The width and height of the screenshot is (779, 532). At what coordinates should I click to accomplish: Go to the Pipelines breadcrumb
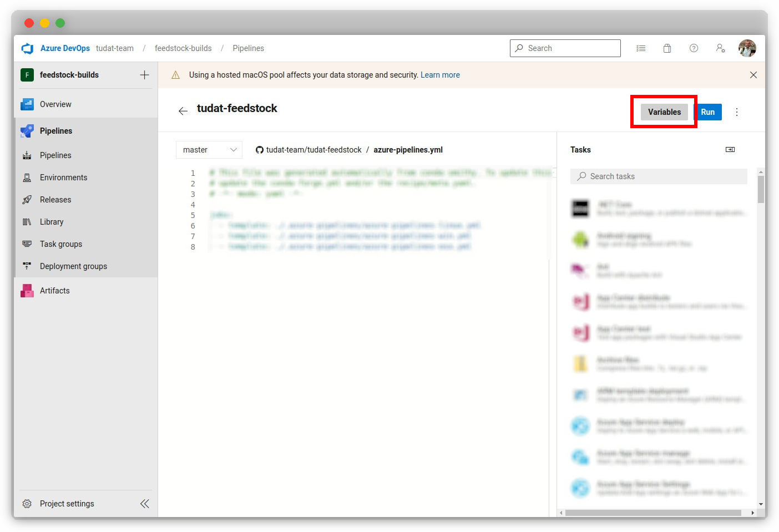click(248, 48)
